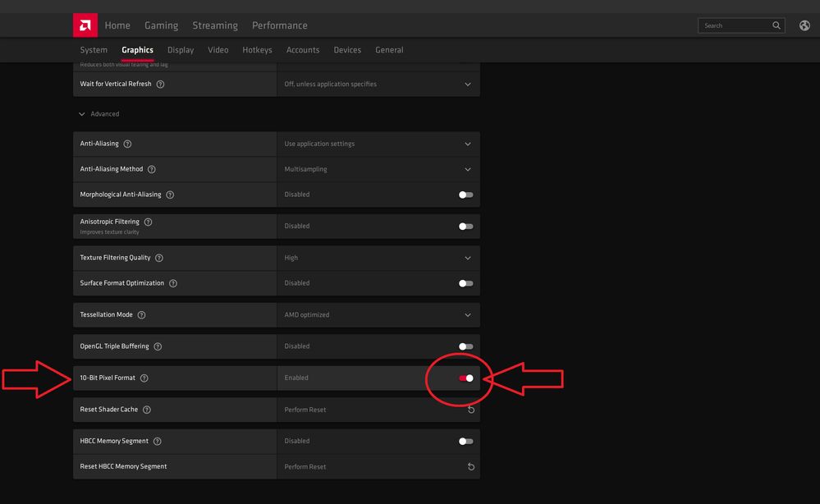
Task: Go to the Performance section
Action: point(280,25)
